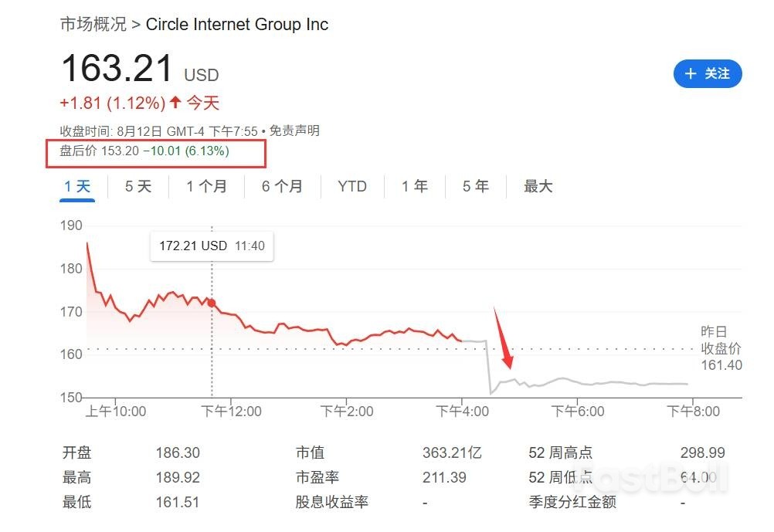The height and width of the screenshot is (532, 774).
Task: Click the Circle Internet Group Inc title
Action: 237,24
